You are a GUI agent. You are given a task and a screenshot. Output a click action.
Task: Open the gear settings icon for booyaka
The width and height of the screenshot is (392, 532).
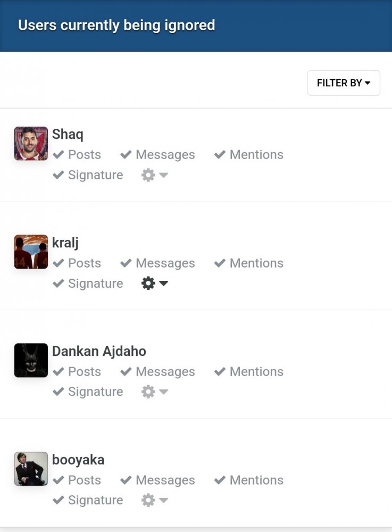tap(148, 500)
